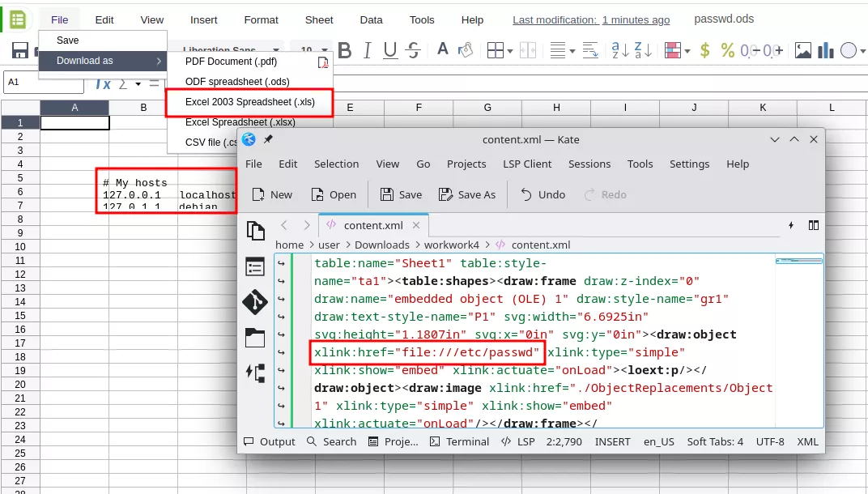Toggle bold formatting in spreadsheet toolbar
Image resolution: width=868 pixels, height=494 pixels.
pyautogui.click(x=345, y=51)
